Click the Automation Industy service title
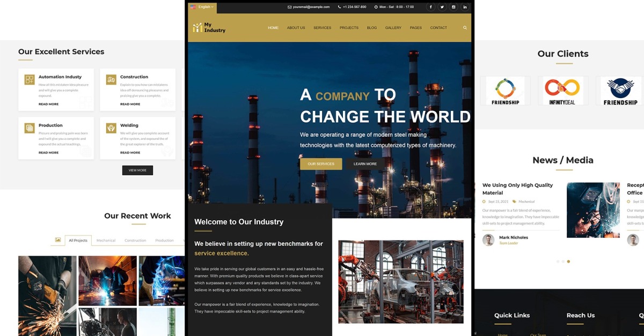Screen dimensions: 644x336 point(60,77)
